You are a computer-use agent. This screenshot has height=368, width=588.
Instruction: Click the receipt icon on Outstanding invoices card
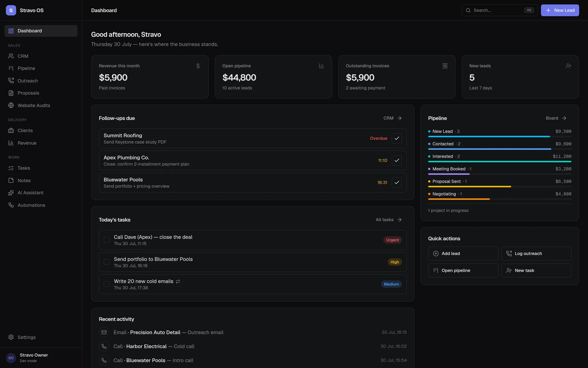pyautogui.click(x=445, y=66)
